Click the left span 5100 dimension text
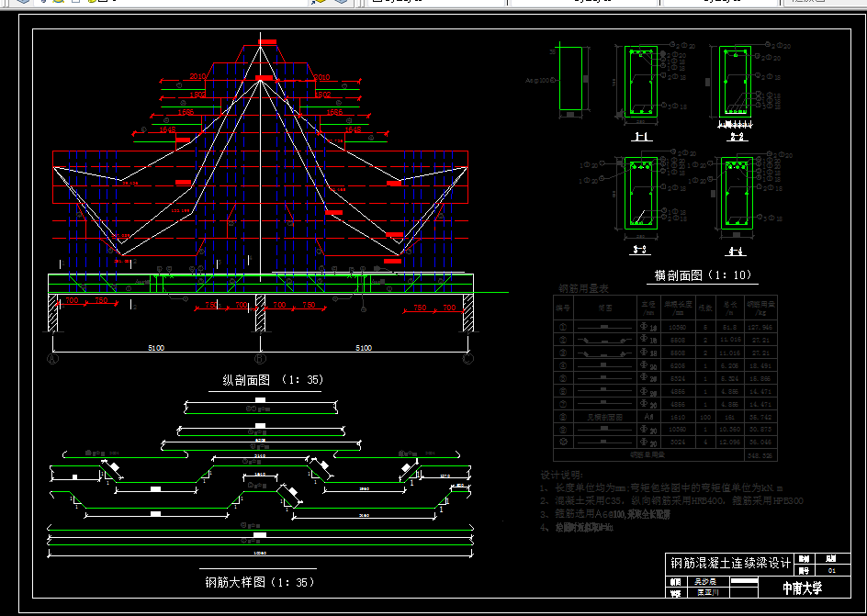Screen dimensions: 867x616 point(156,349)
